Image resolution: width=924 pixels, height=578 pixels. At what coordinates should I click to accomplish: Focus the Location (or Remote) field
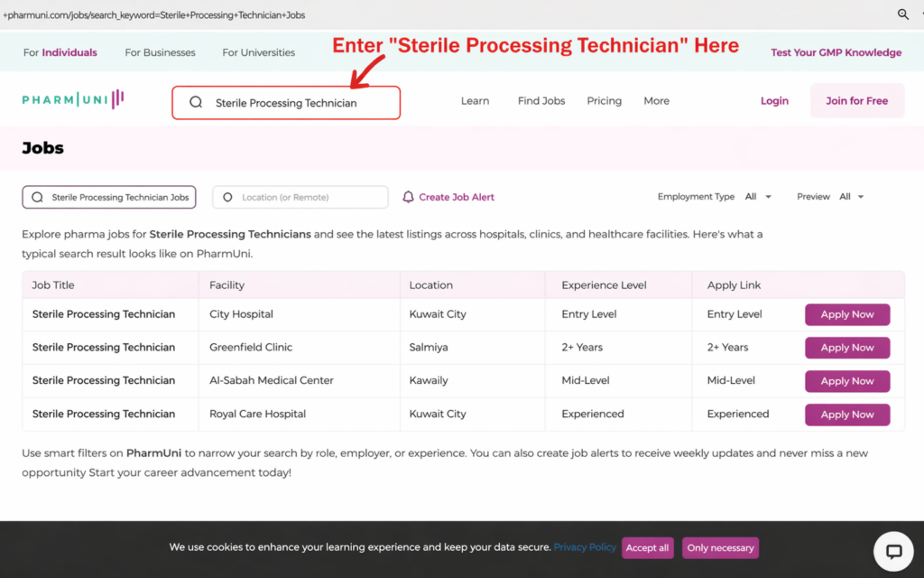click(x=300, y=197)
